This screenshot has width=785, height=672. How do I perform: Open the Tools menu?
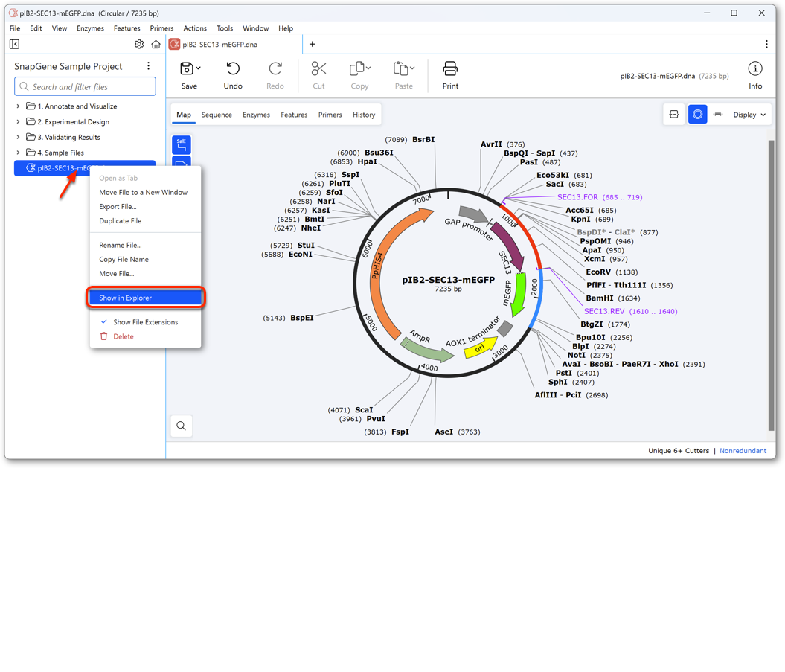225,28
